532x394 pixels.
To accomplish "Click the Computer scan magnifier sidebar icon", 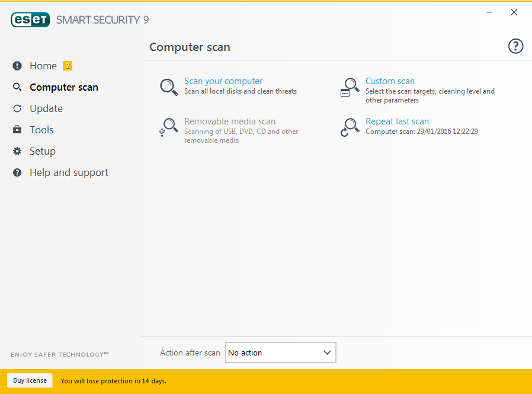I will click(17, 87).
